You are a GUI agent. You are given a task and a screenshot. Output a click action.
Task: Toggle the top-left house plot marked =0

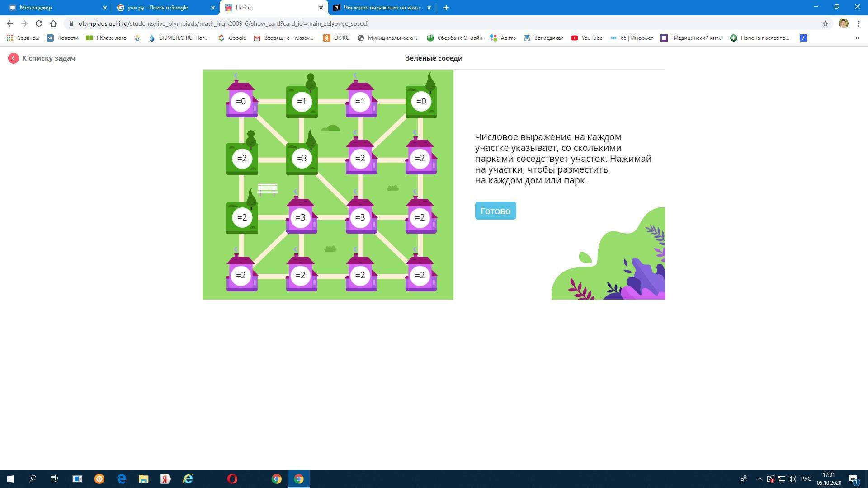(x=241, y=102)
